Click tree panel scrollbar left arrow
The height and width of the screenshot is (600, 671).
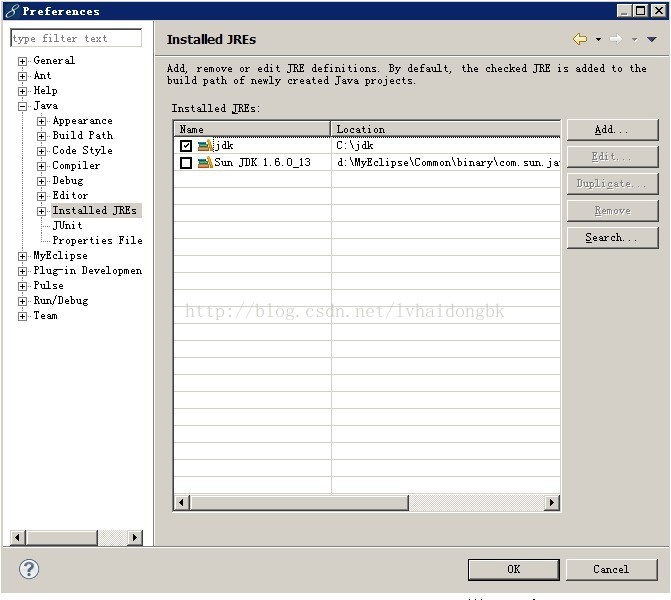tap(17, 537)
